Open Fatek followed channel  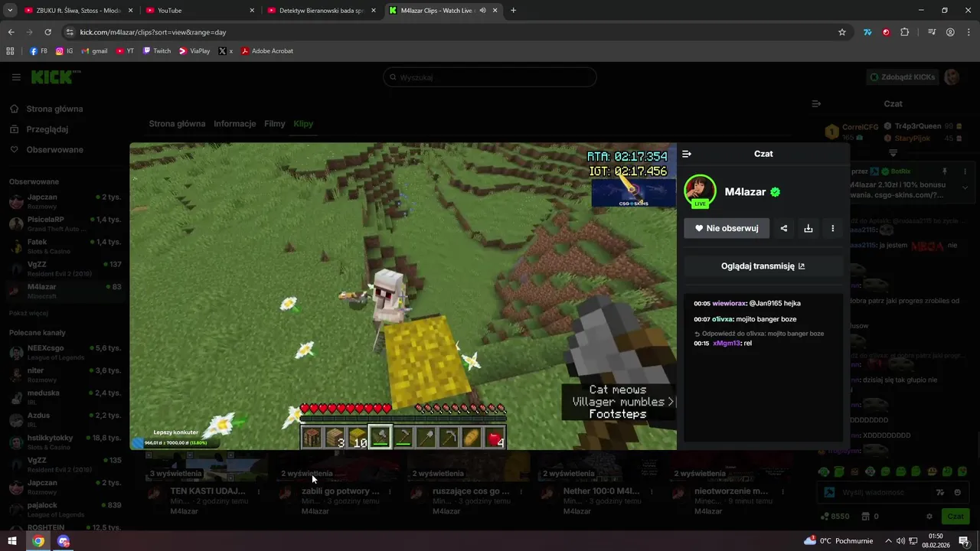click(x=64, y=246)
